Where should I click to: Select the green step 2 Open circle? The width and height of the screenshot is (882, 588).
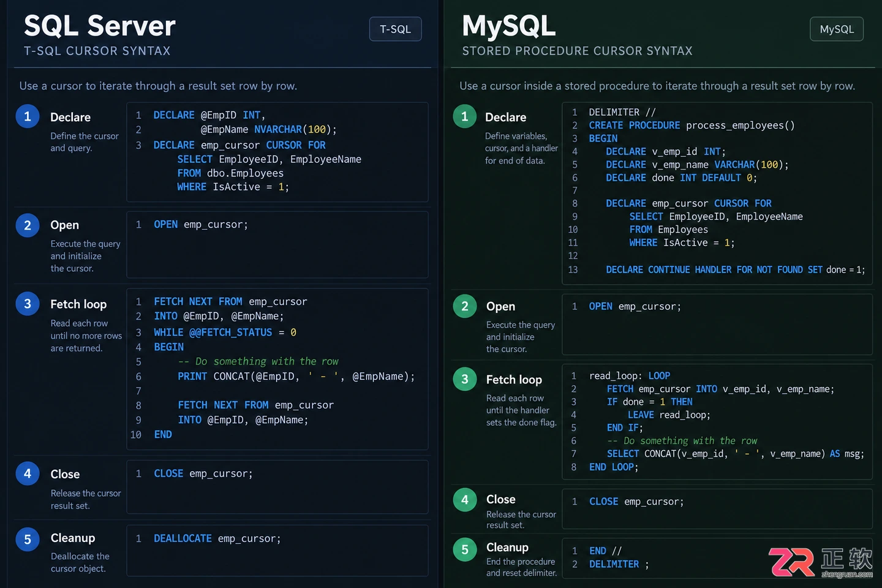tap(465, 306)
